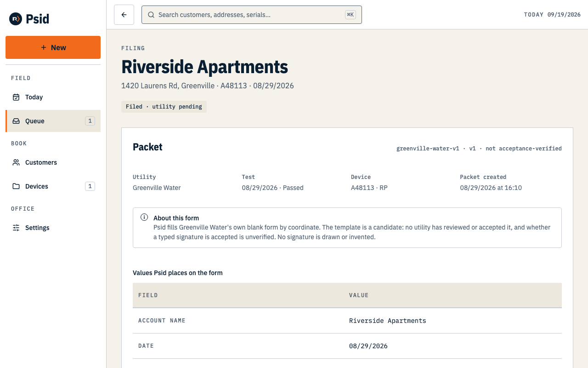Click the Riverside Apartments heading
Image resolution: width=588 pixels, height=368 pixels.
204,67
